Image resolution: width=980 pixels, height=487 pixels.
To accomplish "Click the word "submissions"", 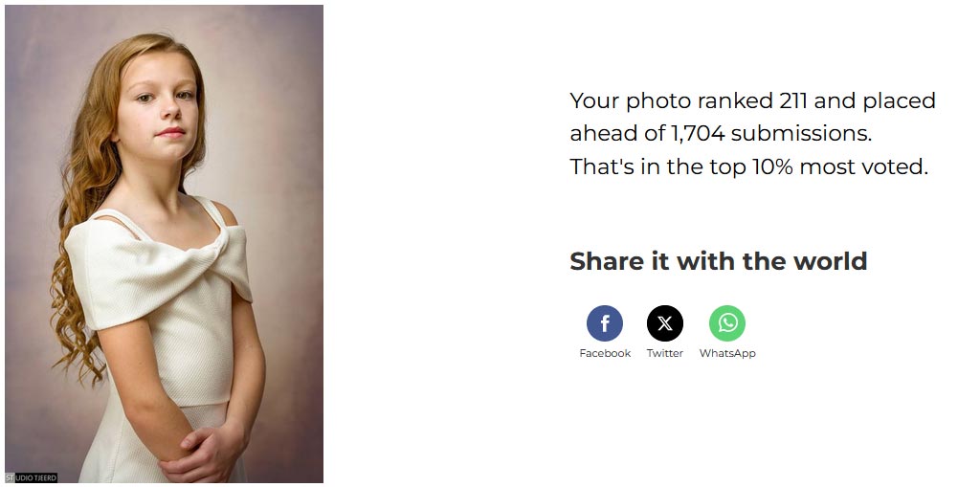I will pyautogui.click(x=801, y=134).
